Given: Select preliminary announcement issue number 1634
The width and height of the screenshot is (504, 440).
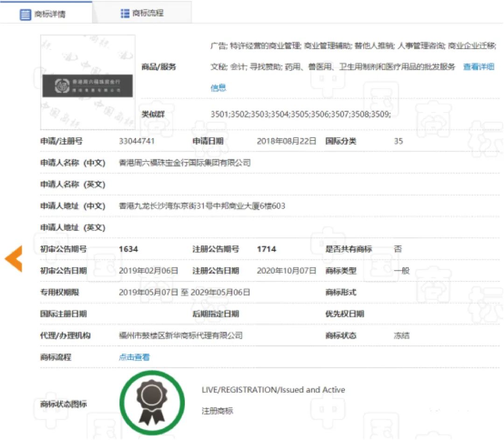Looking at the screenshot, I should click(128, 249).
